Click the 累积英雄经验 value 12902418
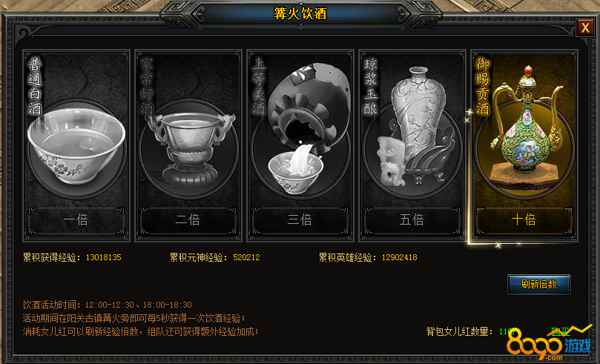The height and width of the screenshot is (364, 600). click(399, 257)
